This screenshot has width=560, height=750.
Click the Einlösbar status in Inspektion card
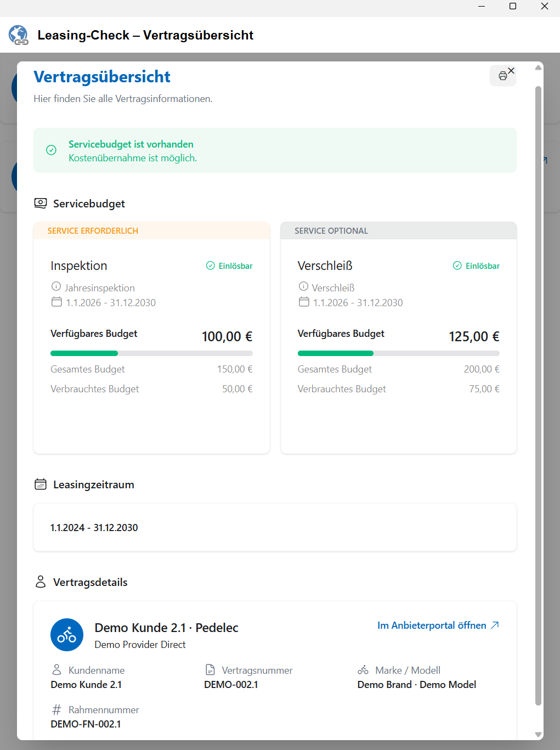tap(229, 266)
